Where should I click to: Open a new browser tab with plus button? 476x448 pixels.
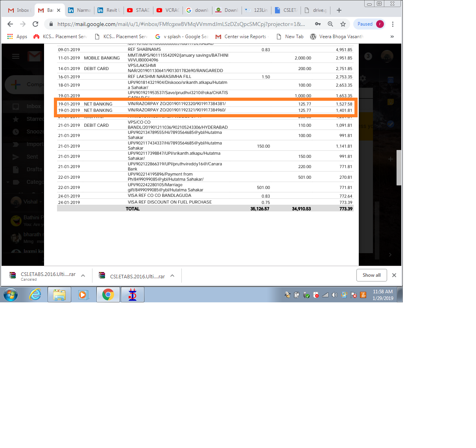[x=339, y=10]
